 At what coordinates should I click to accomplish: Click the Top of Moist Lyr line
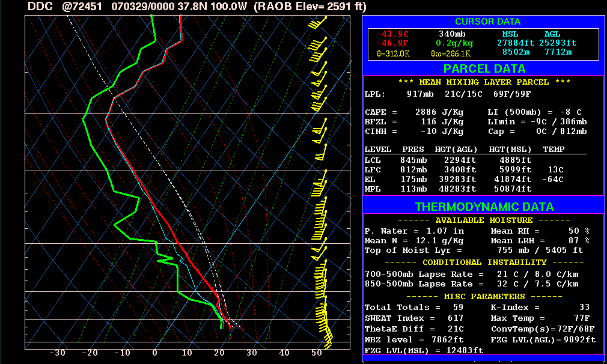tap(474, 250)
